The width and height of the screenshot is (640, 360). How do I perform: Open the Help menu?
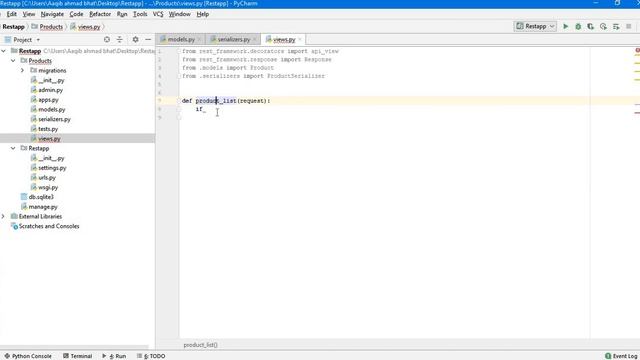(x=202, y=14)
